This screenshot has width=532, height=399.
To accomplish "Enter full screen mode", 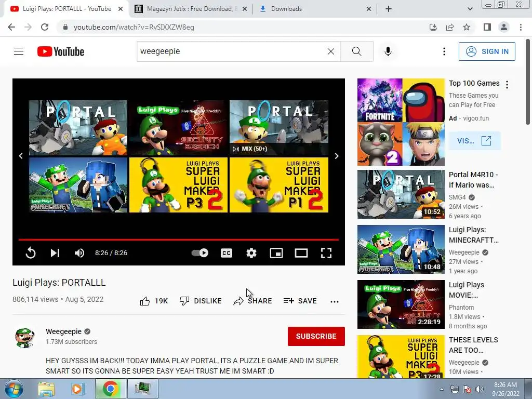I will coord(326,253).
